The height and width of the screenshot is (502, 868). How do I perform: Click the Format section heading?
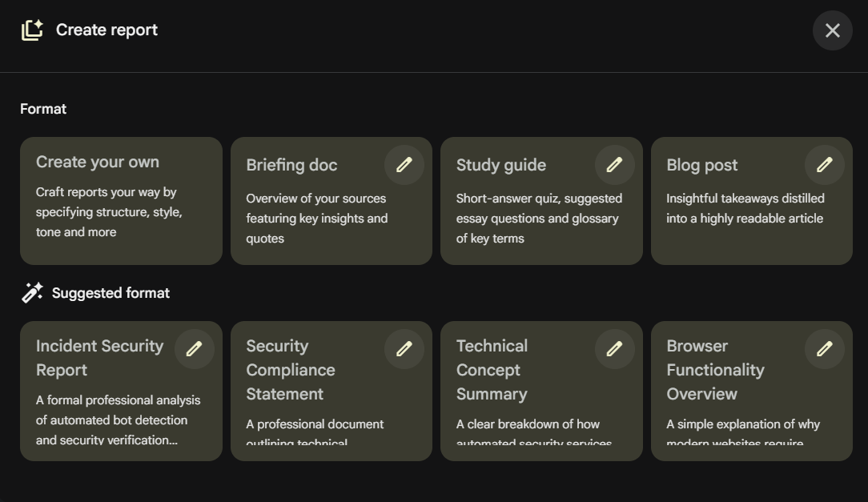click(43, 109)
